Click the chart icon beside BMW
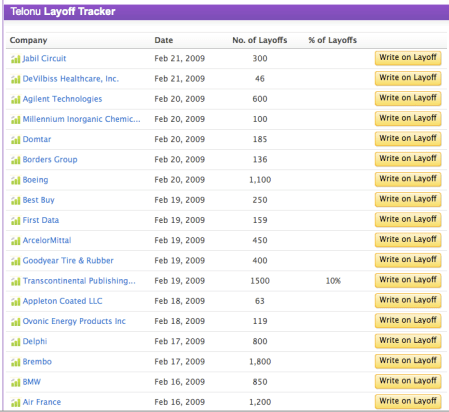449x412 pixels. pos(15,382)
